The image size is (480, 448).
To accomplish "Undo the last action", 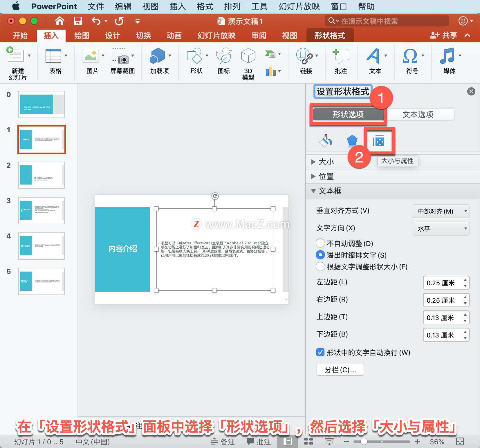I will click(96, 21).
